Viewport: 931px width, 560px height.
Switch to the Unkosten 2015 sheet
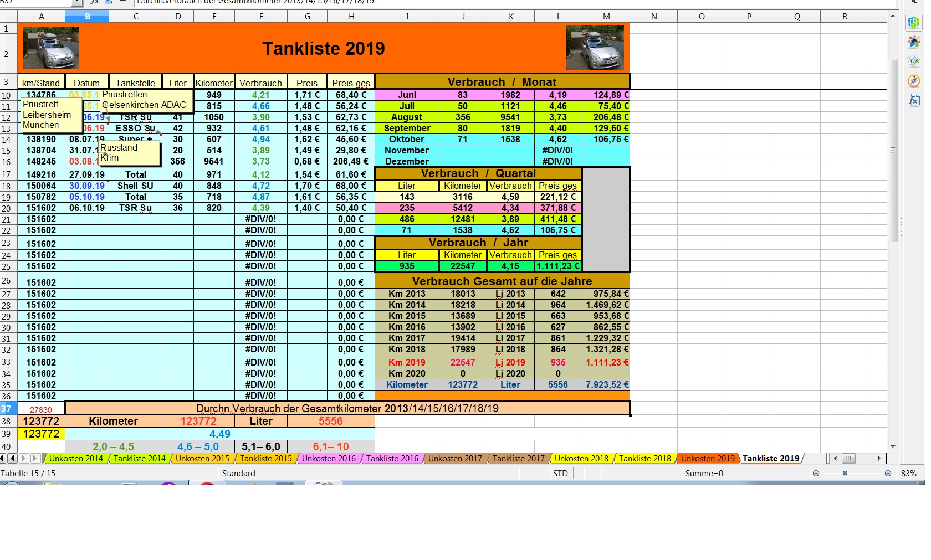coord(202,459)
